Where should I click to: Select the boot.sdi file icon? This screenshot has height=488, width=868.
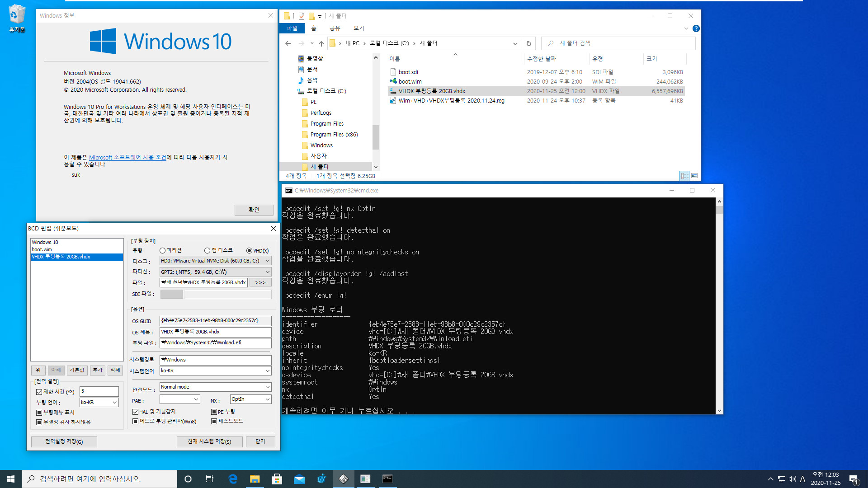(393, 72)
